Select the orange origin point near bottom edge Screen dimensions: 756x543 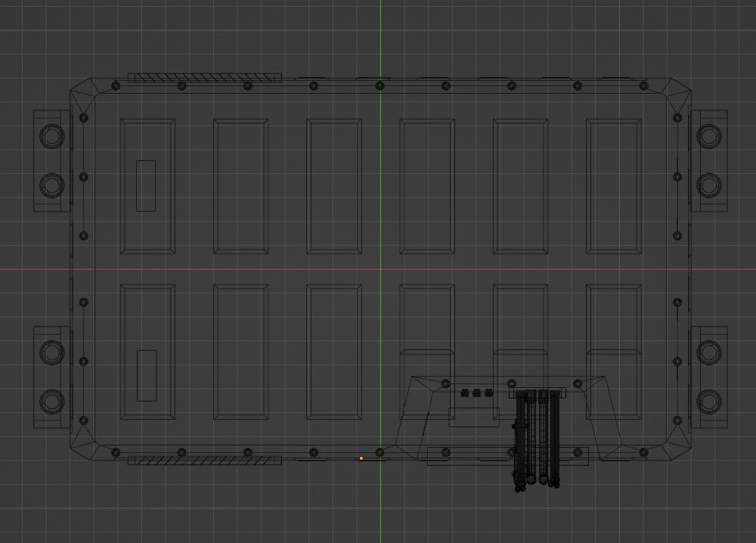361,458
